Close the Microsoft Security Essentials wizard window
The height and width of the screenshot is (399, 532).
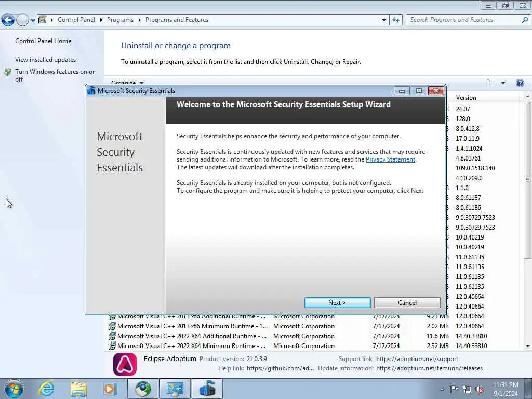[x=436, y=90]
